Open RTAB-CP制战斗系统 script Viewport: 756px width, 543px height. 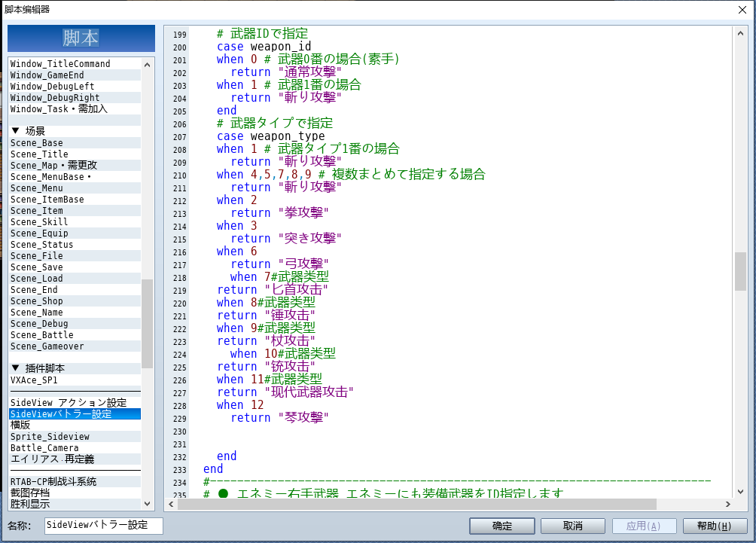click(75, 482)
